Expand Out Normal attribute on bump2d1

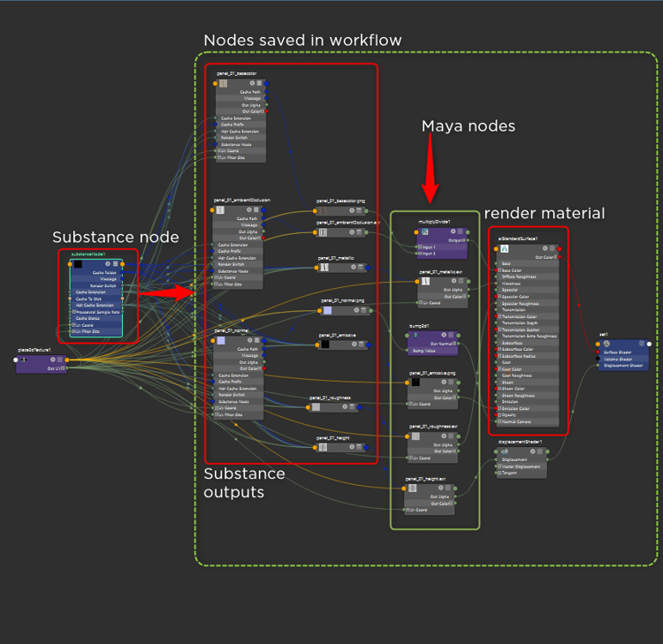click(454, 344)
